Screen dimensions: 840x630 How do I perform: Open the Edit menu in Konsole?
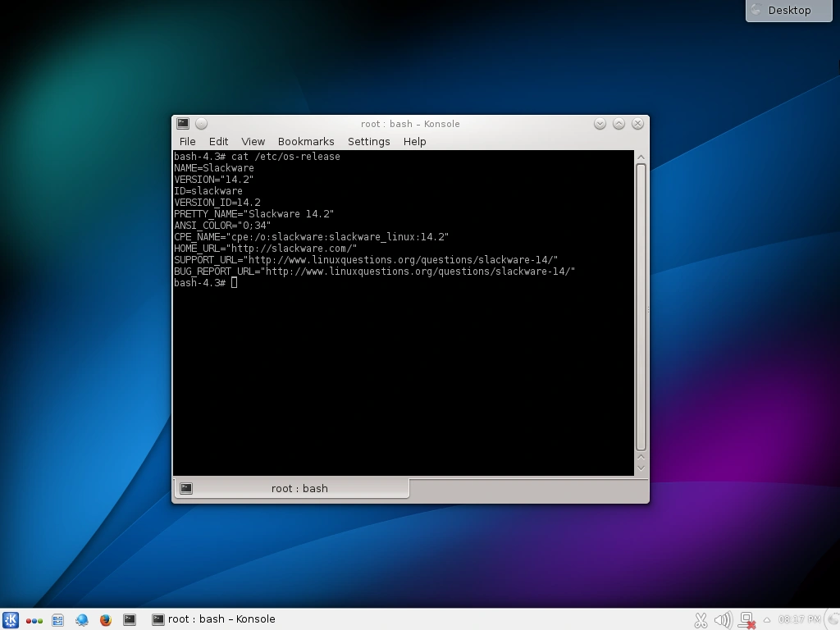[218, 141]
